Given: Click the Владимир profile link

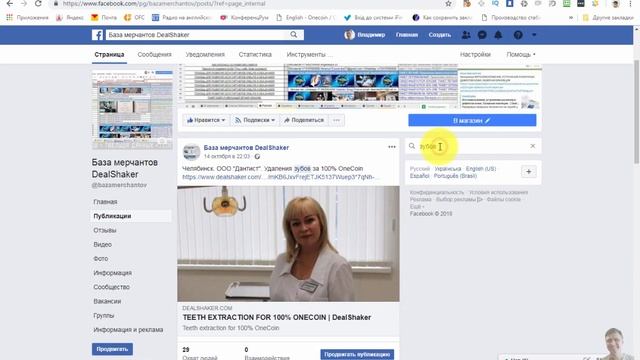Looking at the screenshot, I should [364, 35].
